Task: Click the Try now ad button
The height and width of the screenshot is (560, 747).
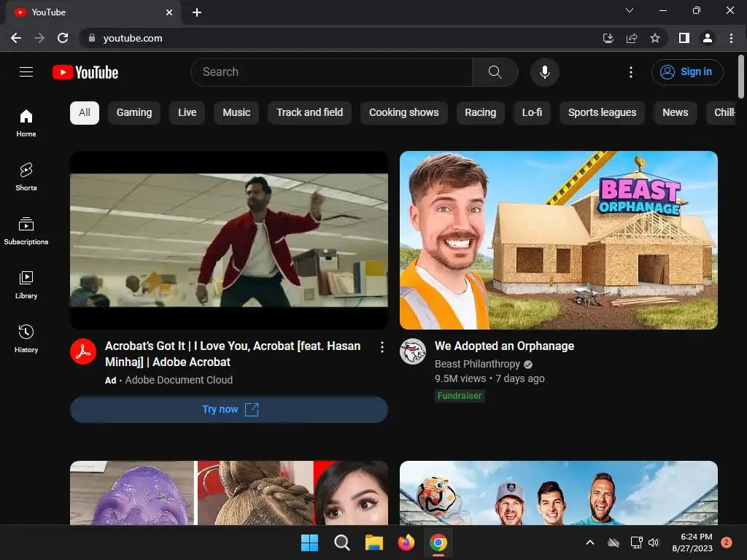Action: click(x=228, y=410)
